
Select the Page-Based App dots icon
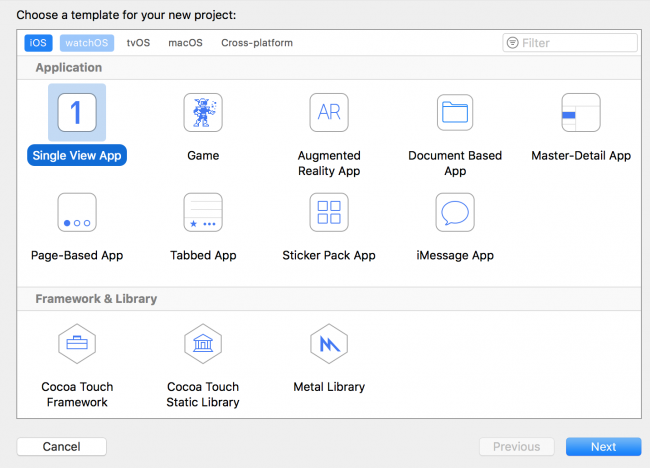tap(77, 212)
